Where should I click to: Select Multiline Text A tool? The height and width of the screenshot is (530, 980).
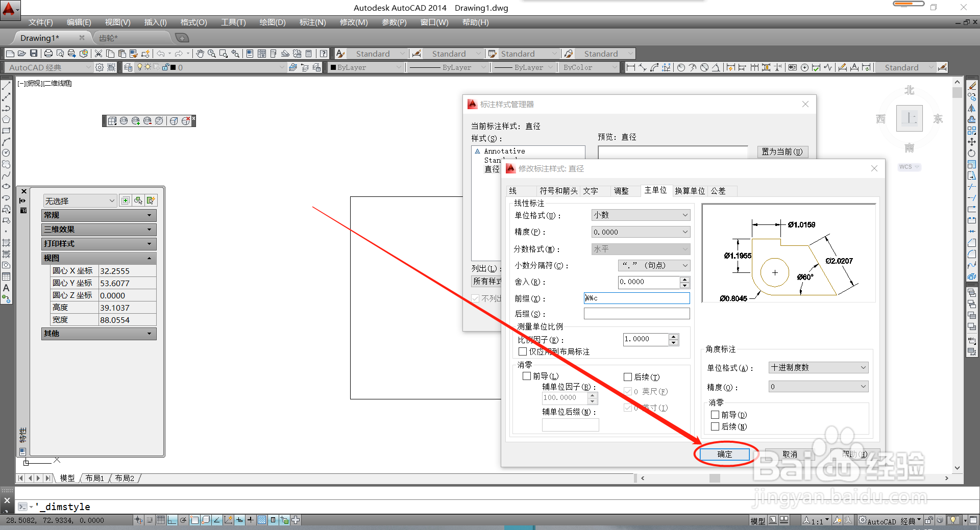[6, 288]
